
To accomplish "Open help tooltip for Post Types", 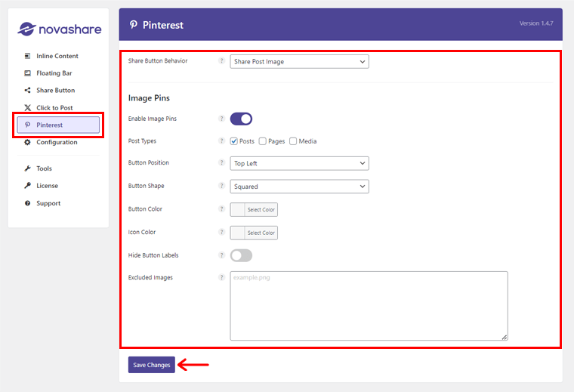I will click(x=221, y=140).
